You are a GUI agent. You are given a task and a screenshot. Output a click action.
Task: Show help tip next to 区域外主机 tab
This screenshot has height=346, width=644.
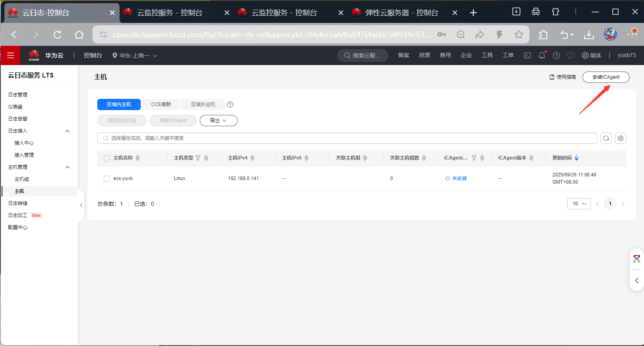coord(230,104)
